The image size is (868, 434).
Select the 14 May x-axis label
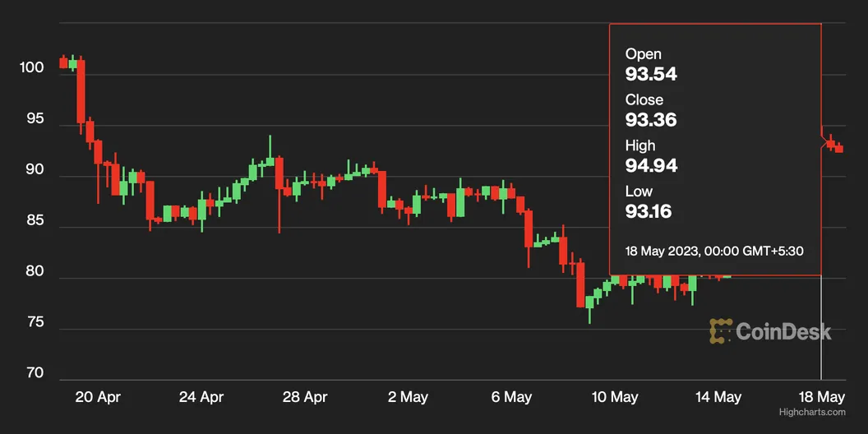click(x=718, y=397)
